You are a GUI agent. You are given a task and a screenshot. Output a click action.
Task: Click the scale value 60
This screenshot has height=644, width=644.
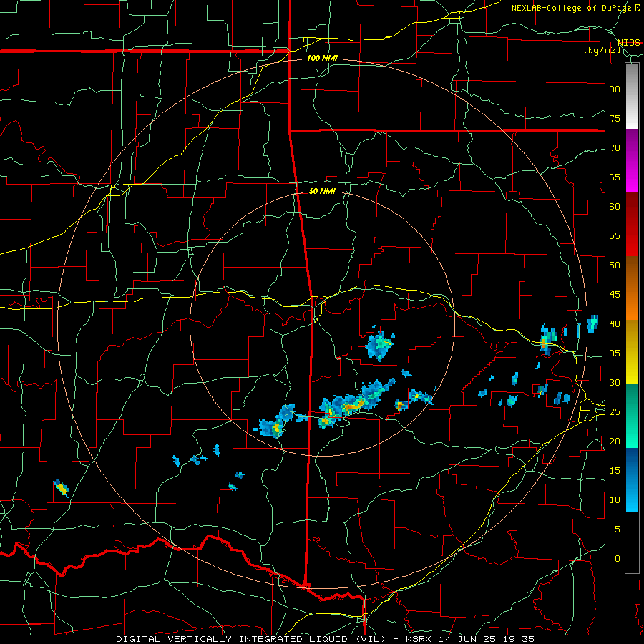coord(615,207)
